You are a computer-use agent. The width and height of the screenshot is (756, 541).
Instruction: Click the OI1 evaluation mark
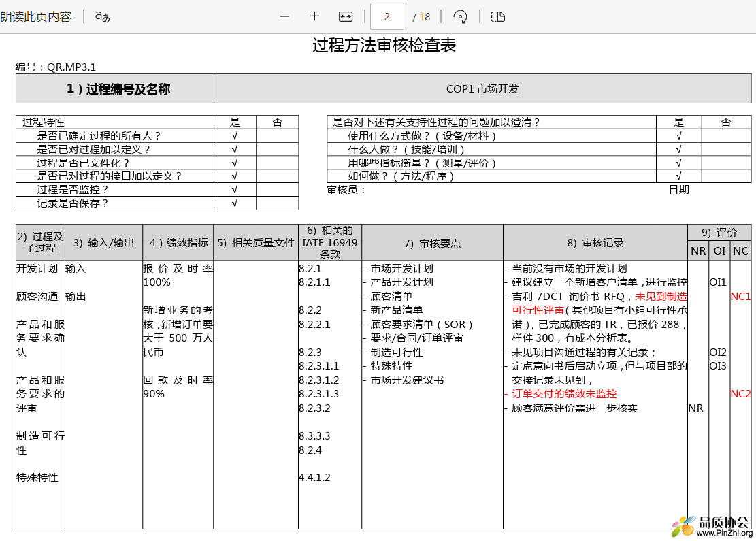coord(718,282)
